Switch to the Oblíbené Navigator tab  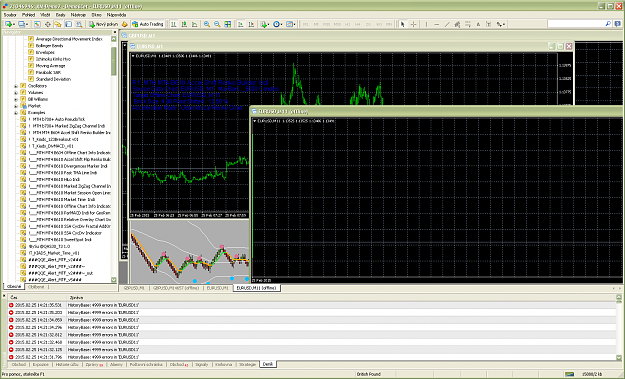[x=36, y=287]
